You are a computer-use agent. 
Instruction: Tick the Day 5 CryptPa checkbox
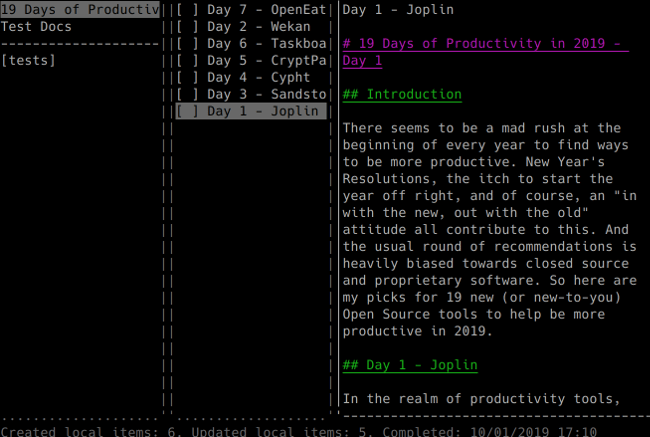pos(187,61)
